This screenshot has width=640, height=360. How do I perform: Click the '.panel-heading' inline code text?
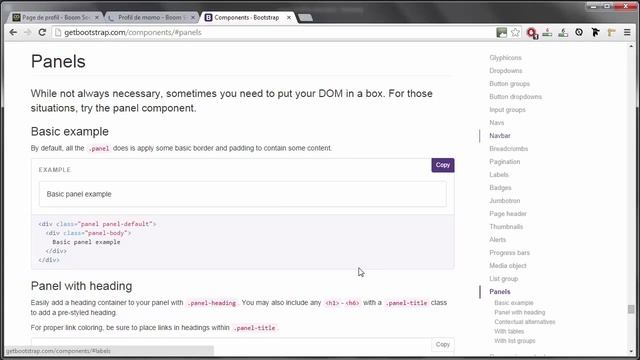coord(212,303)
